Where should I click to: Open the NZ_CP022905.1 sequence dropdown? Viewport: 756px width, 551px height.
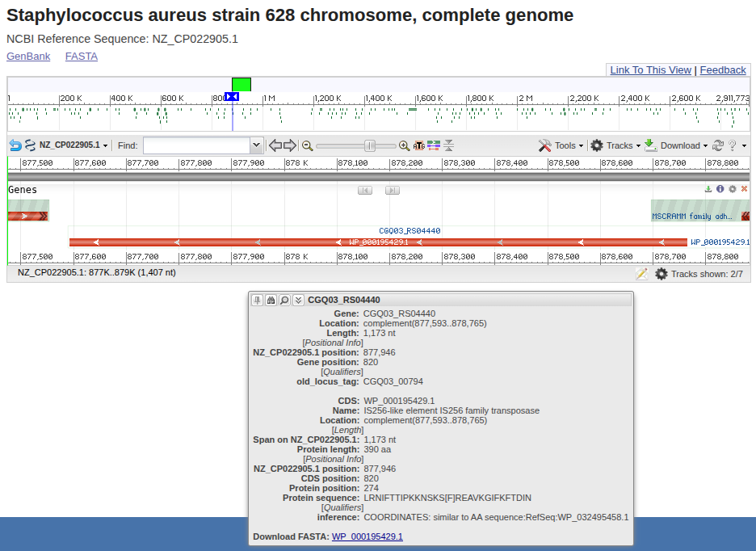(73, 145)
